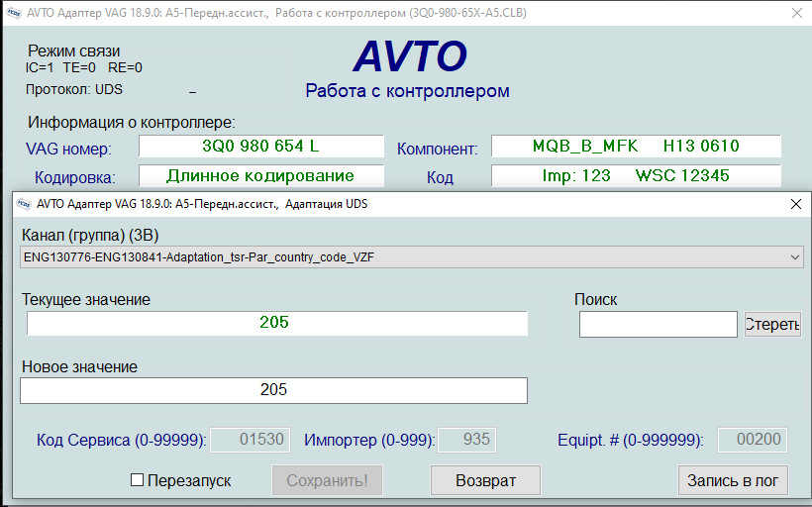Image resolution: width=812 pixels, height=507 pixels.
Task: Click the Сохранить! button
Action: (328, 480)
